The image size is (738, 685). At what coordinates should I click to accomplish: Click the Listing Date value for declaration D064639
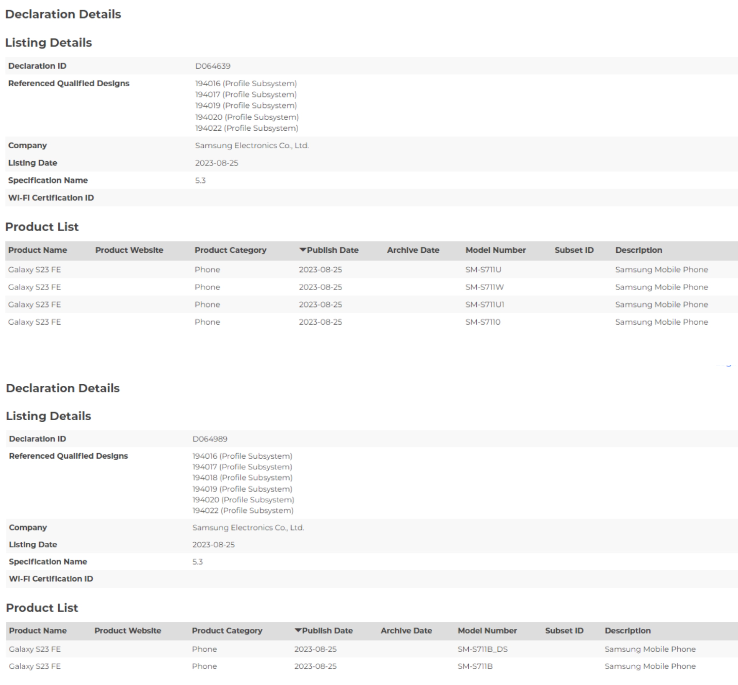(217, 163)
